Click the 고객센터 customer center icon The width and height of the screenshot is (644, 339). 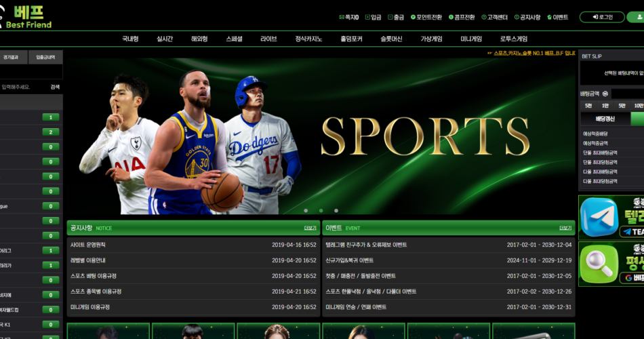click(483, 17)
